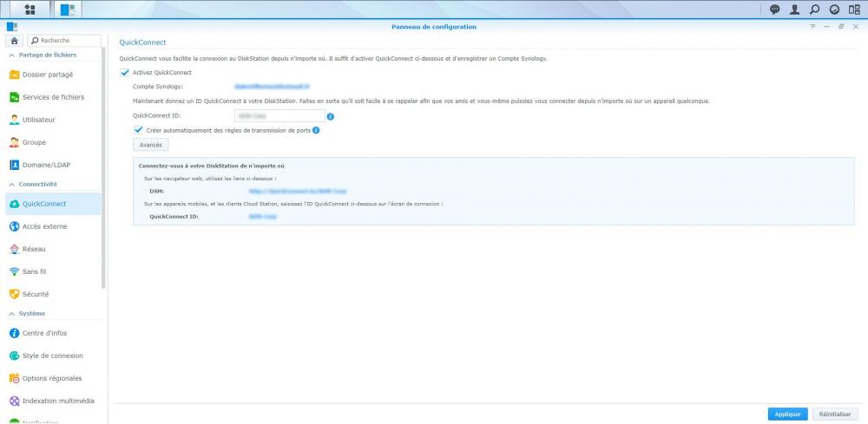Click the QuickConnect page heading
The height and width of the screenshot is (424, 868).
point(143,42)
